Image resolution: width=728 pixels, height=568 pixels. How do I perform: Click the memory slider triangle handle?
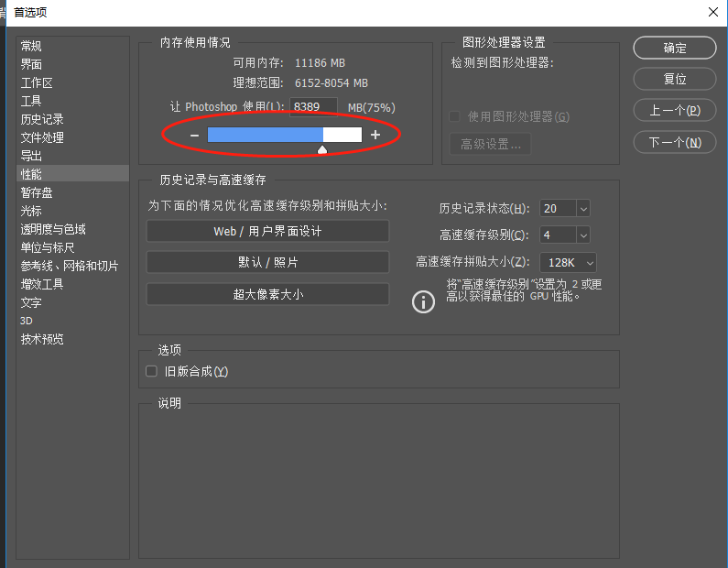(x=322, y=149)
